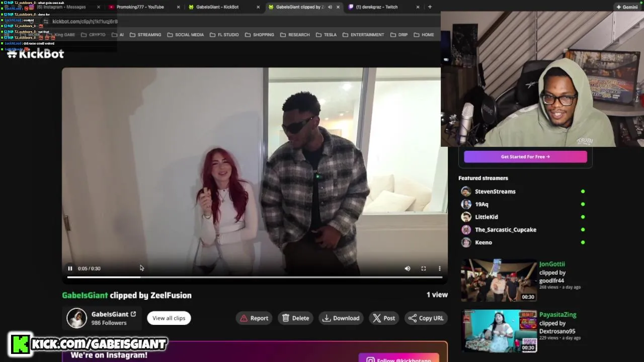Open the STREAMING bookmarks folder

pos(145,35)
